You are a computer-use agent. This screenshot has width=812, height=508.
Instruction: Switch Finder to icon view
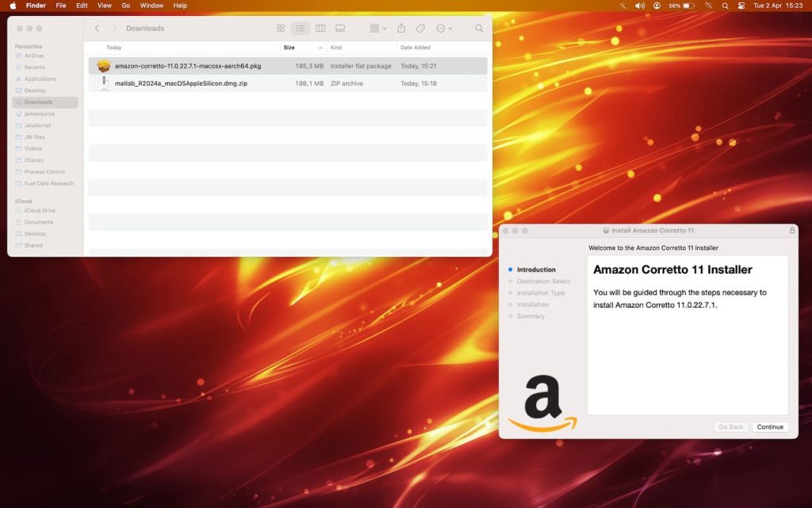click(281, 29)
